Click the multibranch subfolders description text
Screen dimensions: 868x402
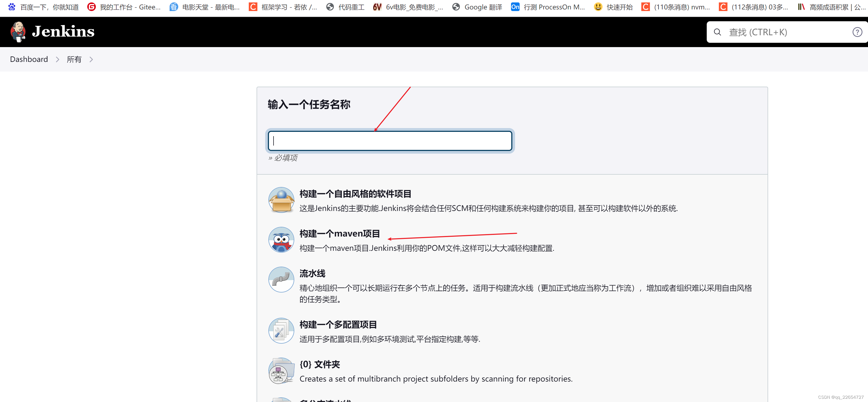coord(436,379)
